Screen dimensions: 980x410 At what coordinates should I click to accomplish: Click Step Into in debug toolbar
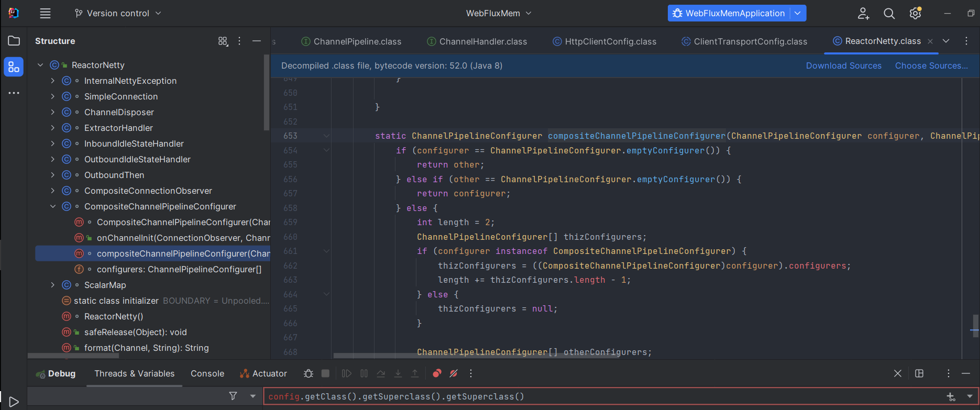tap(398, 373)
